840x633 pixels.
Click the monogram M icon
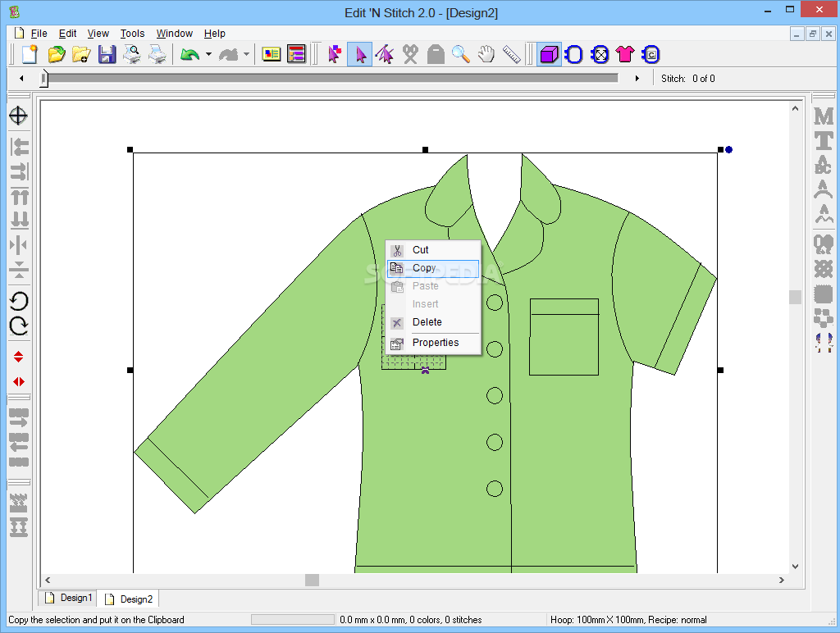click(824, 116)
